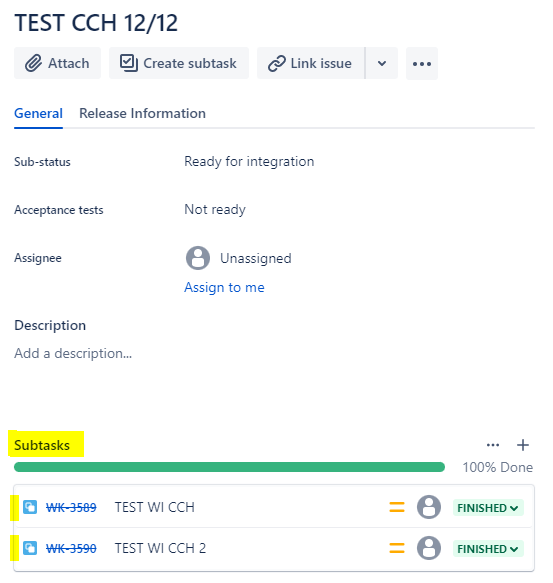Click Add a description field
The height and width of the screenshot is (583, 553).
(73, 353)
